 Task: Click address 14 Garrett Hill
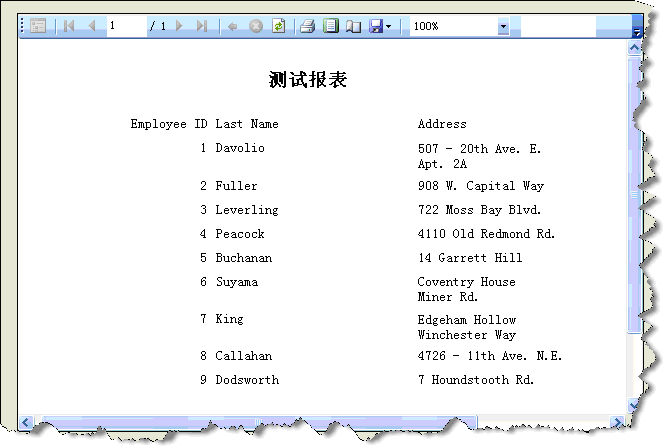click(x=470, y=258)
